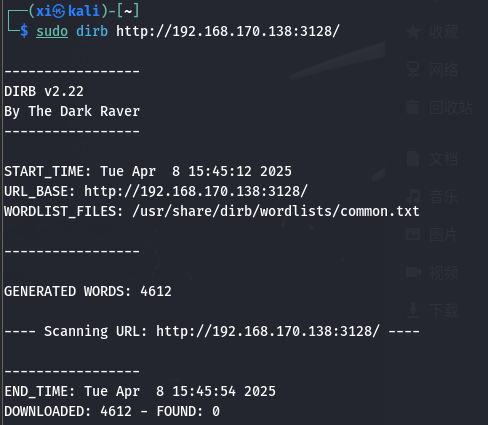Viewport: 488px width, 425px height.
Task: Click the DIRB v2.22 version line
Action: [44, 91]
